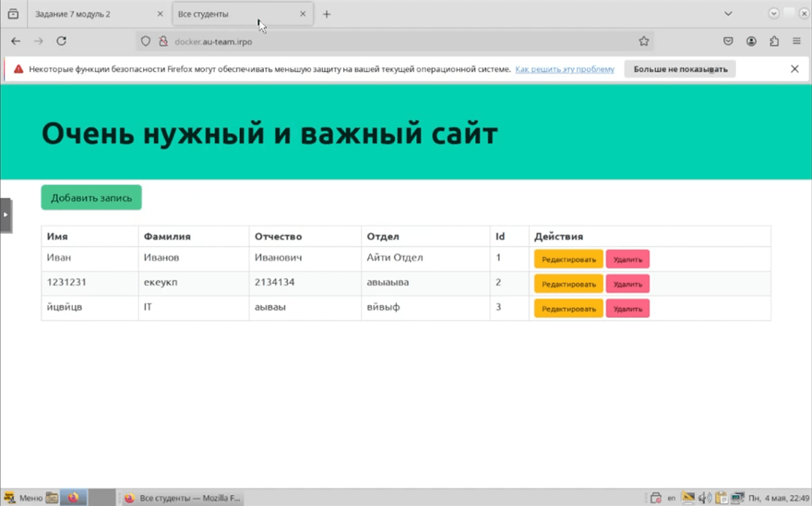Open Firefox account icon
Screen dimensions: 812x506
click(x=751, y=41)
